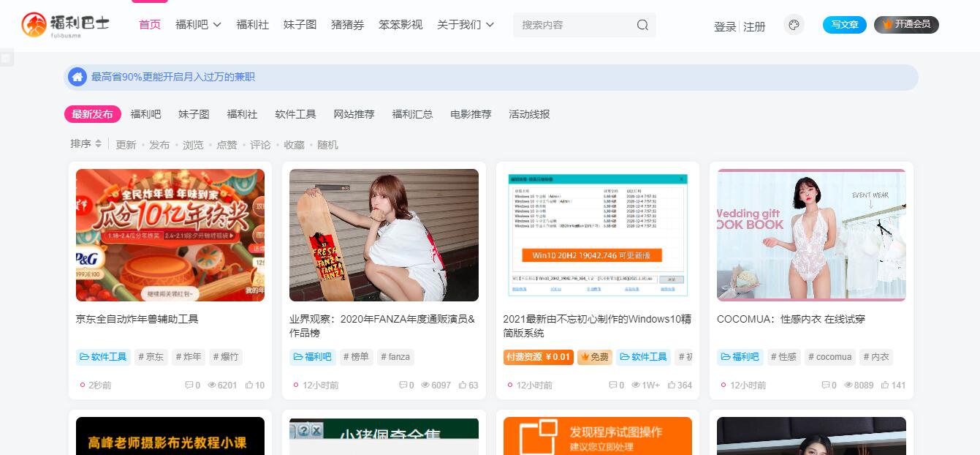Image resolution: width=980 pixels, height=455 pixels.
Task: Select 福利吧 in category tab row
Action: pyautogui.click(x=146, y=114)
